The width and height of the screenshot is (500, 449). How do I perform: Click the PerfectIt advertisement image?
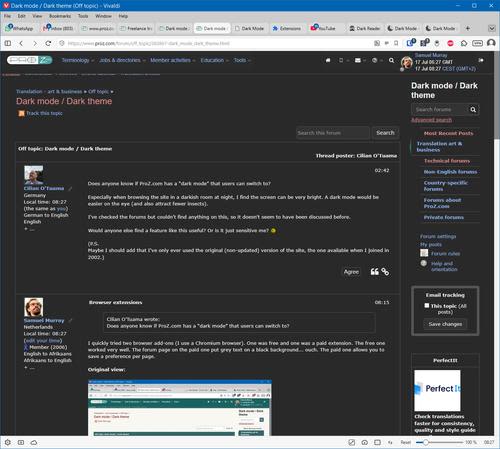[x=437, y=390]
